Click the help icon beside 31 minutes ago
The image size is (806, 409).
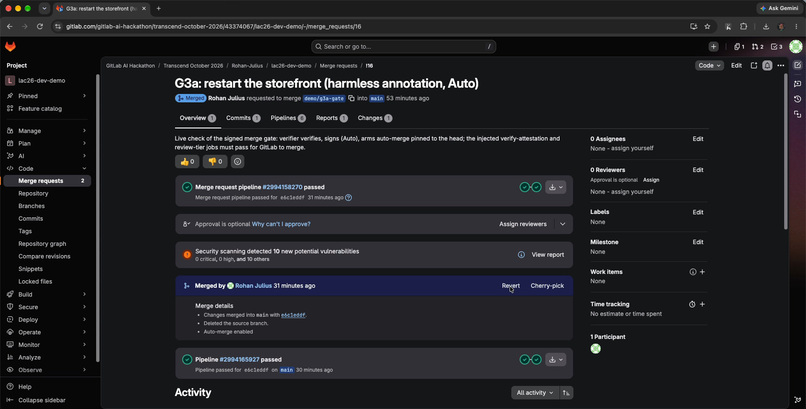pos(349,197)
